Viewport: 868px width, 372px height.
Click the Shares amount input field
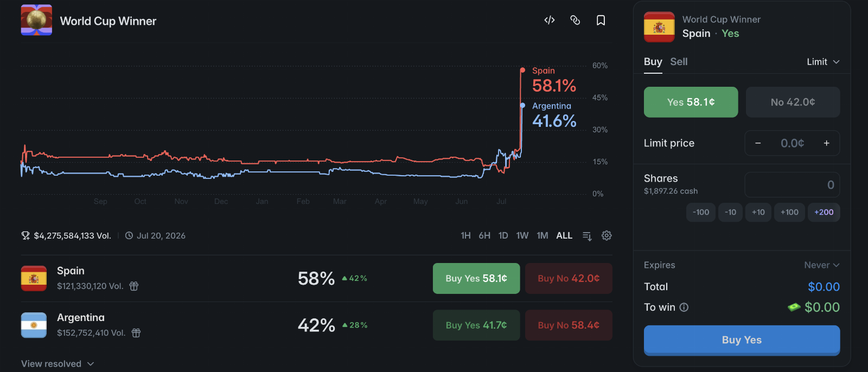(x=792, y=185)
